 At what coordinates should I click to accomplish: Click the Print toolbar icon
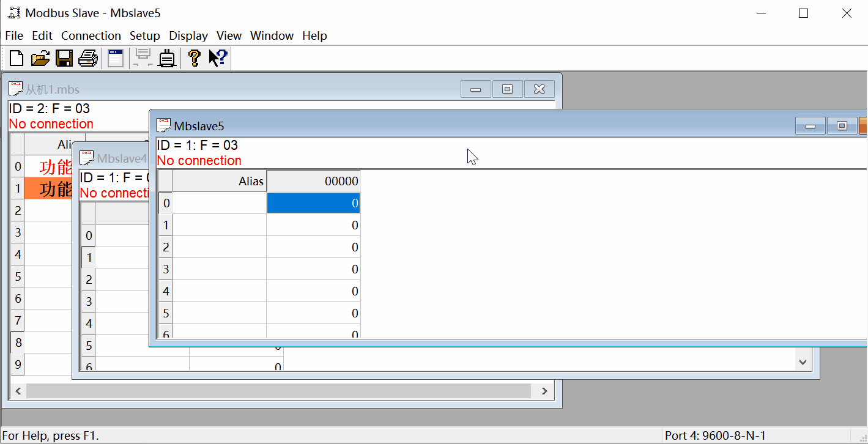click(88, 58)
